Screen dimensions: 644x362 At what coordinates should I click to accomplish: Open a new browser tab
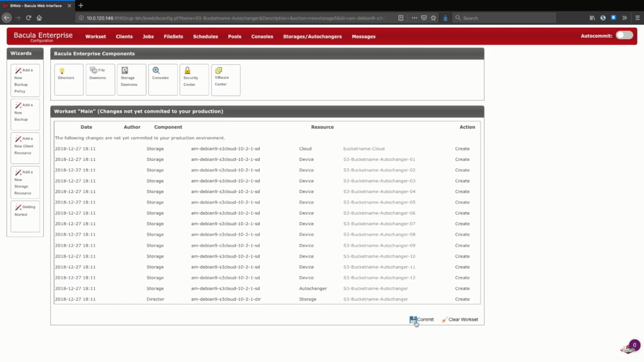[81, 5]
